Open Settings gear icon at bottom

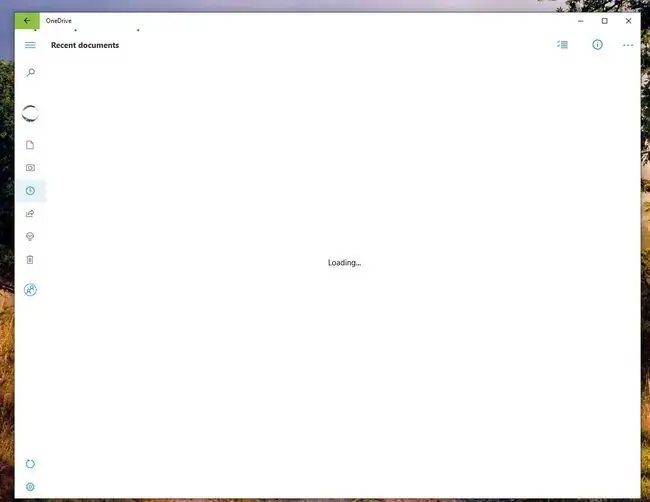pyautogui.click(x=30, y=487)
